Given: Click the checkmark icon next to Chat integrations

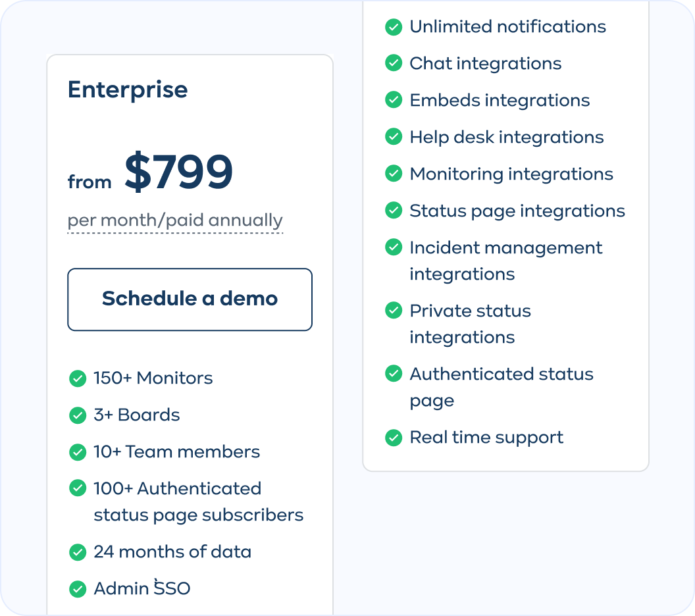Looking at the screenshot, I should pyautogui.click(x=394, y=63).
